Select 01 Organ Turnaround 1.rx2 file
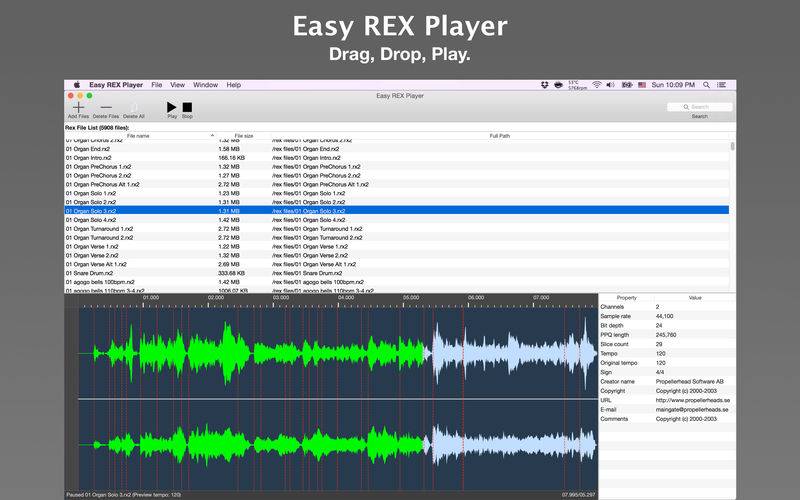 [396, 229]
